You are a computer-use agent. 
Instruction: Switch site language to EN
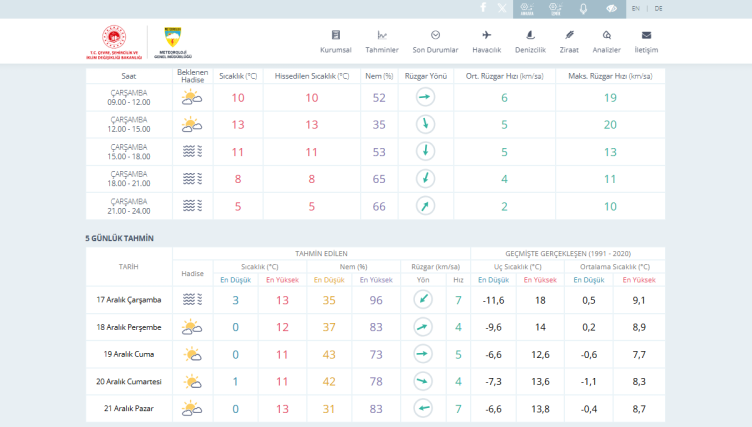[636, 8]
